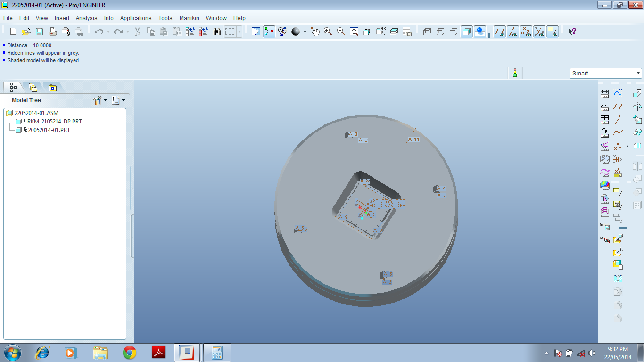The height and width of the screenshot is (362, 644).
Task: Open Internet Explorer from the taskbar
Action: tap(42, 353)
